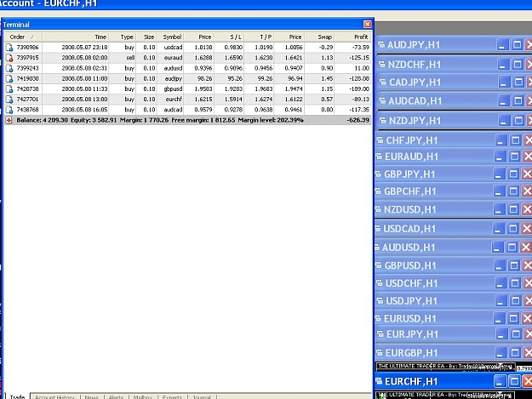This screenshot has height=399, width=532.
Task: Open the Account History tab
Action: [x=54, y=396]
